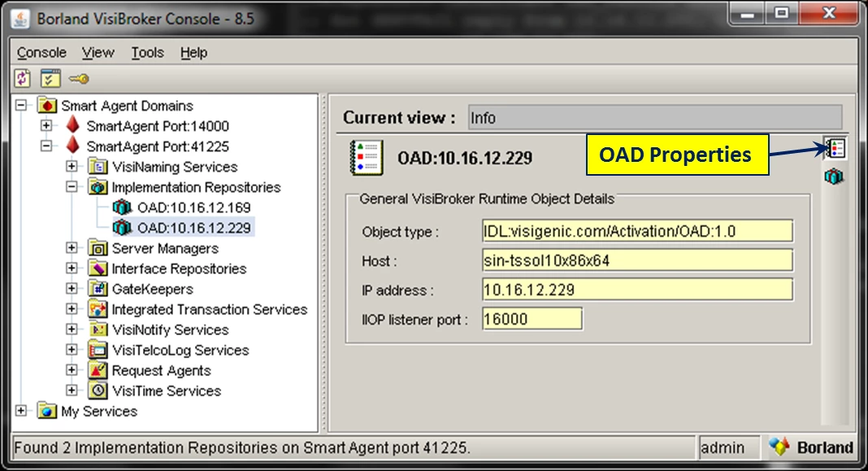Click the IP address field
868x471 pixels.
tap(637, 290)
